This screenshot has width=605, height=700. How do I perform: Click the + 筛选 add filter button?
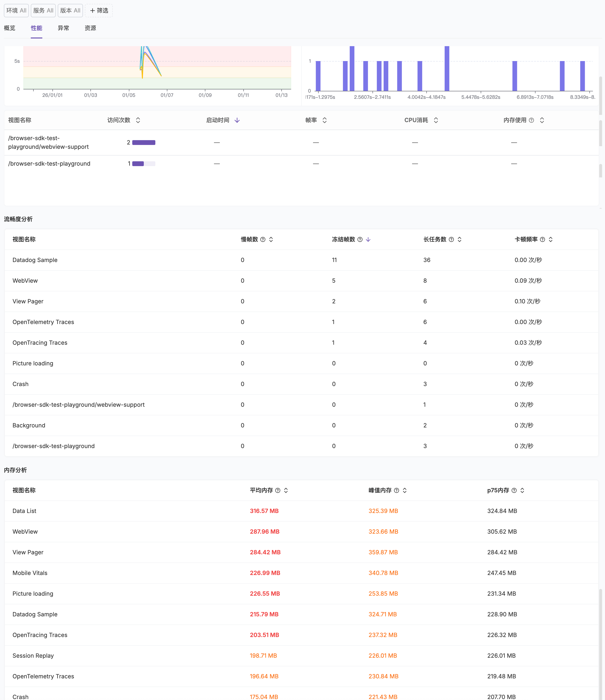(99, 11)
